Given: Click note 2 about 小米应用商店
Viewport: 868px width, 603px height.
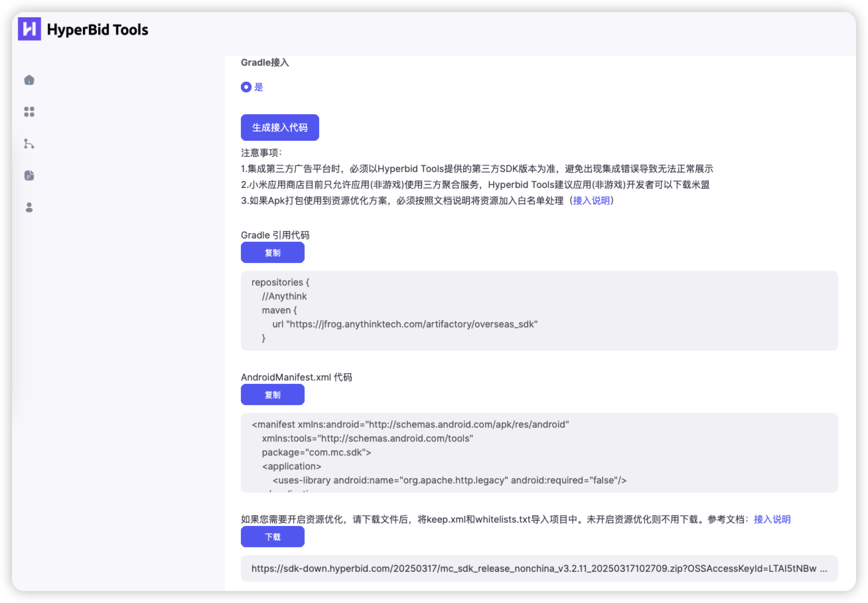Looking at the screenshot, I should 476,185.
